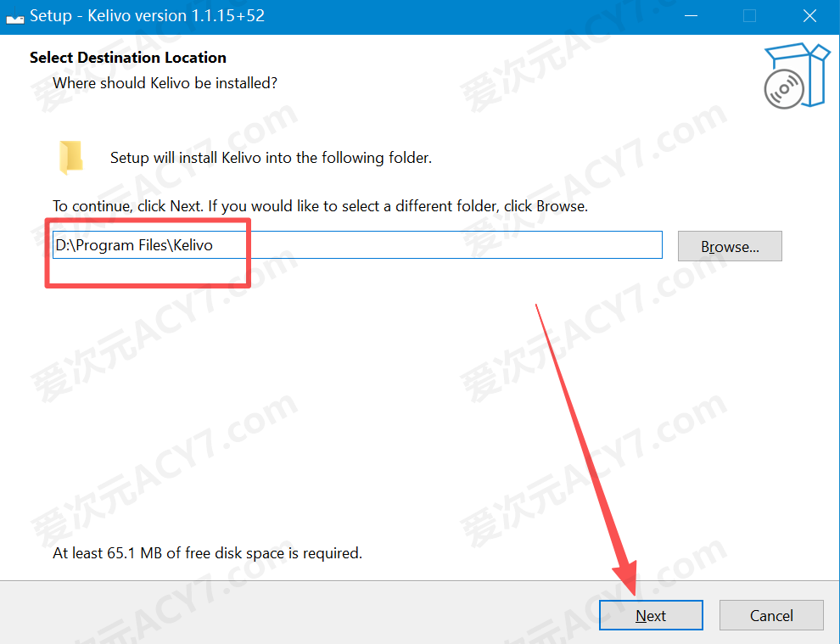Click the To continue, click Next instruction text

click(x=320, y=206)
